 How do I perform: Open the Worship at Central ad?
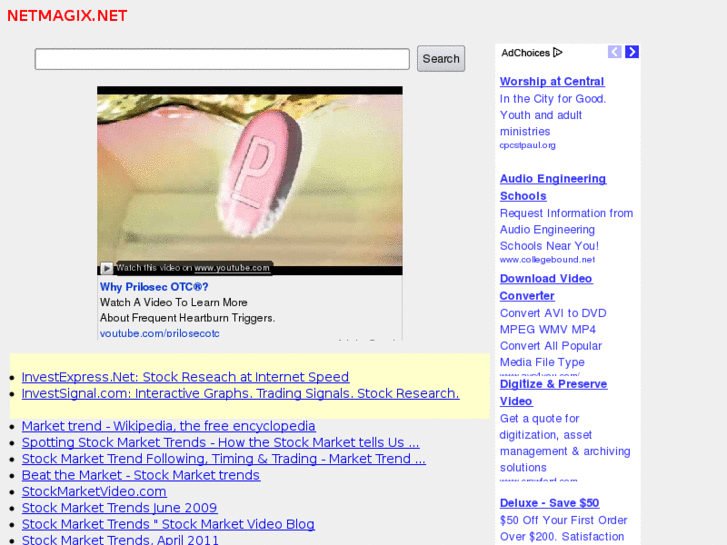(552, 81)
